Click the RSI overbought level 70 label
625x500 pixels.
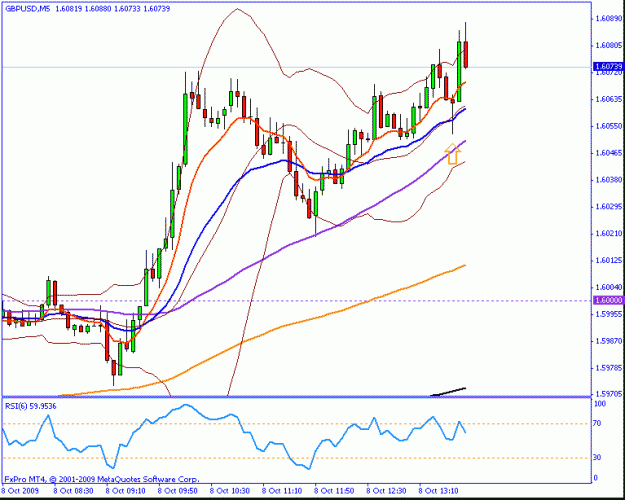point(597,423)
